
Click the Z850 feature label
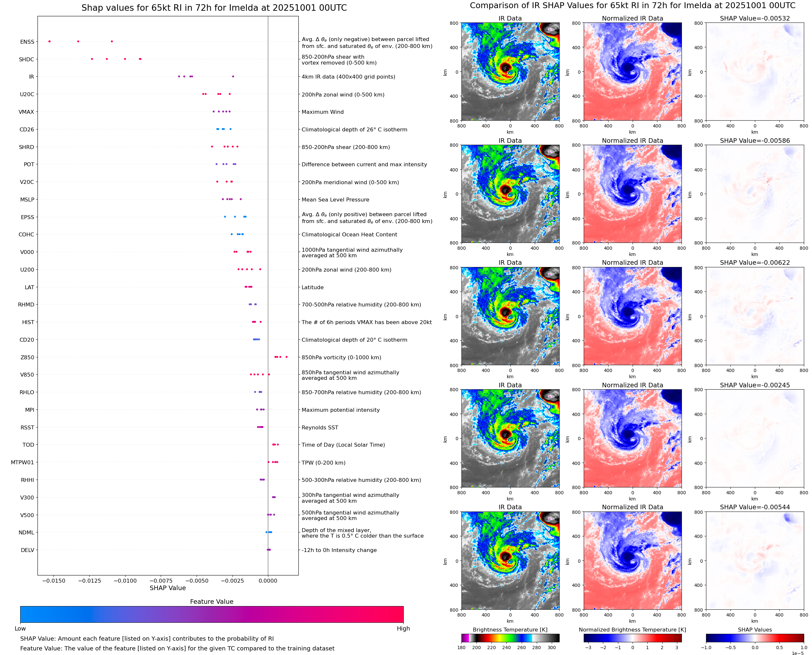[x=27, y=357]
